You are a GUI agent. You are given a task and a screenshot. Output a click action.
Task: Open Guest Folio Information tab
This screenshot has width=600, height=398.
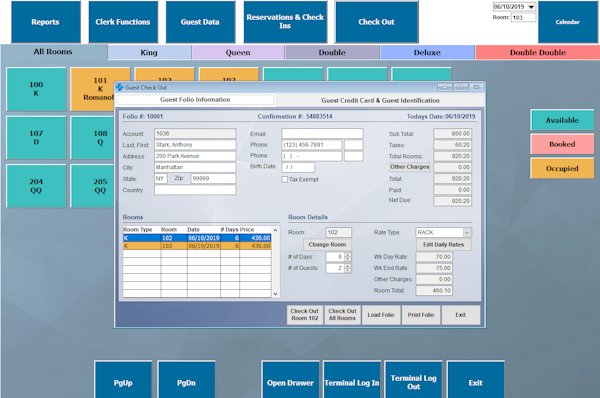point(195,100)
